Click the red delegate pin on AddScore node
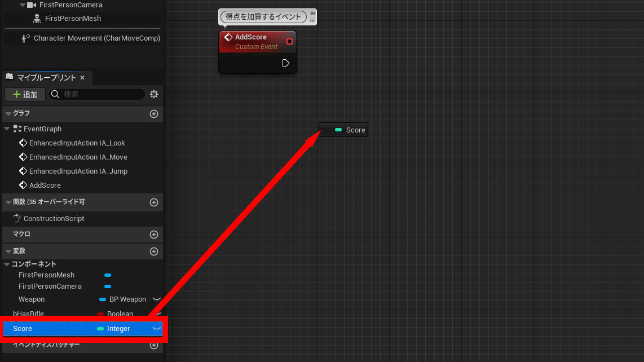644x362 pixels. (x=289, y=41)
